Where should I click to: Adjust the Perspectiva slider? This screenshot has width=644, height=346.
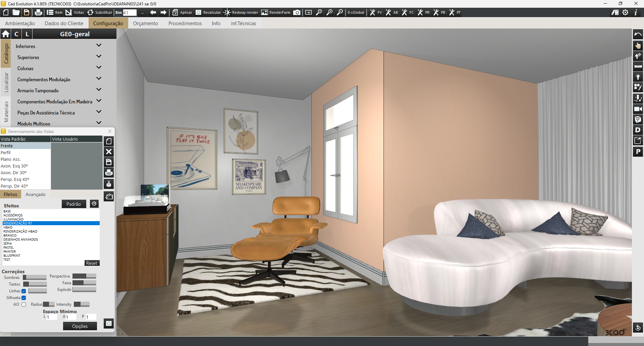(84, 276)
